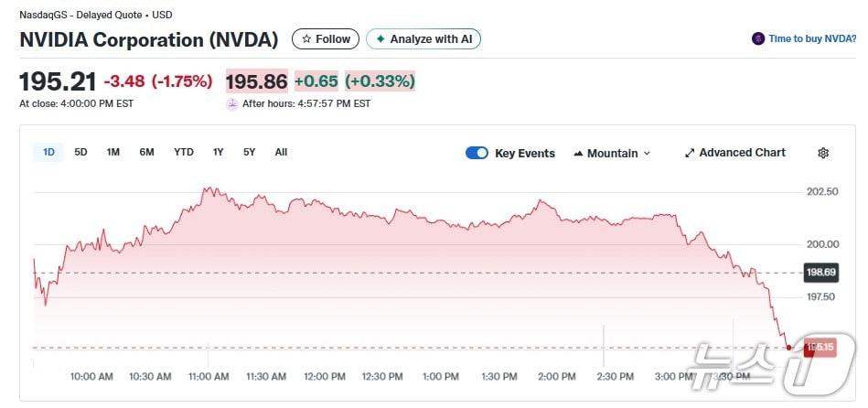
Task: Select the 1Y time range
Action: coord(218,152)
